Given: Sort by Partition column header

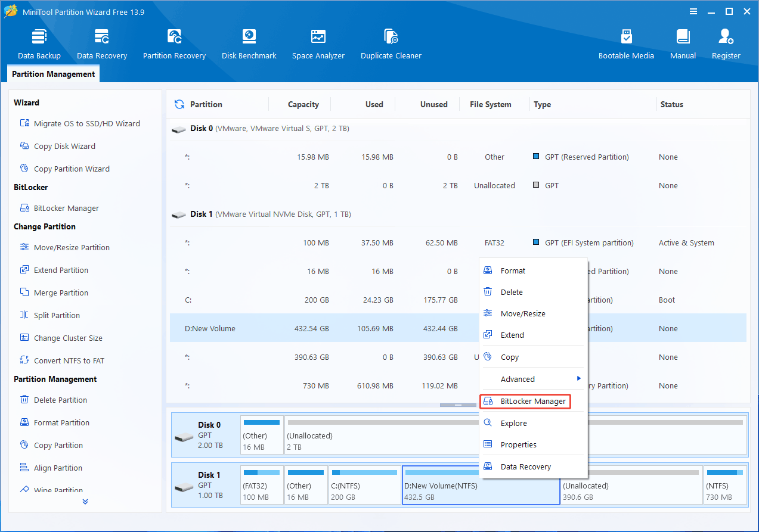Looking at the screenshot, I should [x=206, y=104].
